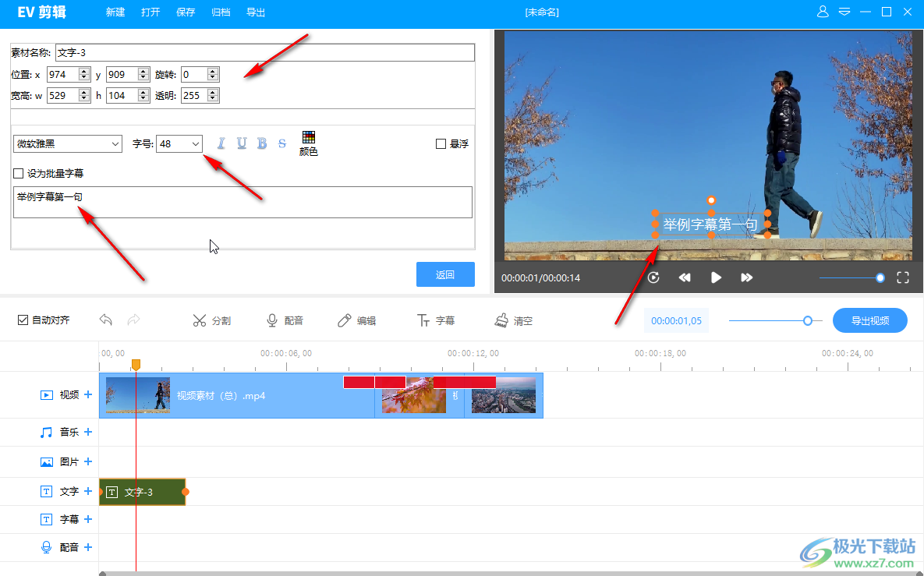Toggle the underline text style icon
The image size is (924, 576).
(x=242, y=143)
